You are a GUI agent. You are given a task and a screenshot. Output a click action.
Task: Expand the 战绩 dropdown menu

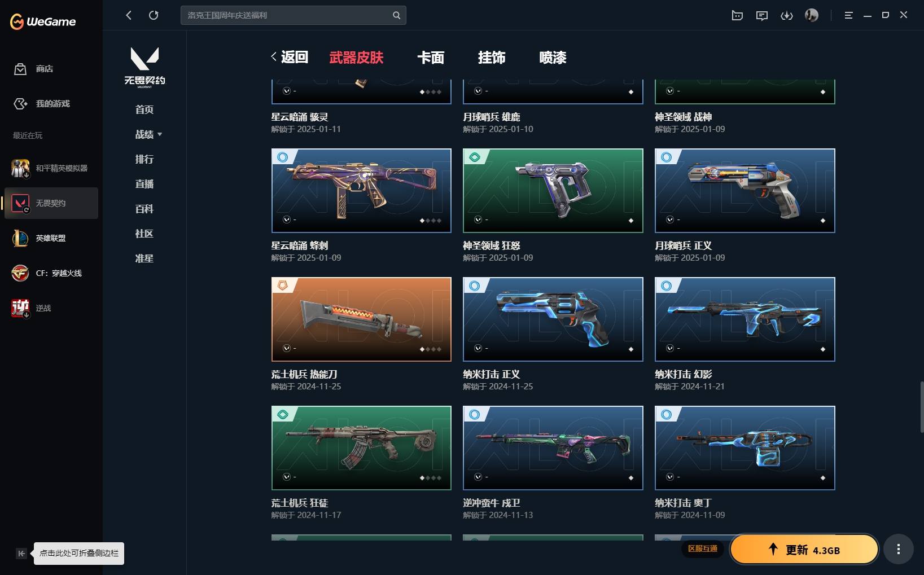coord(148,134)
